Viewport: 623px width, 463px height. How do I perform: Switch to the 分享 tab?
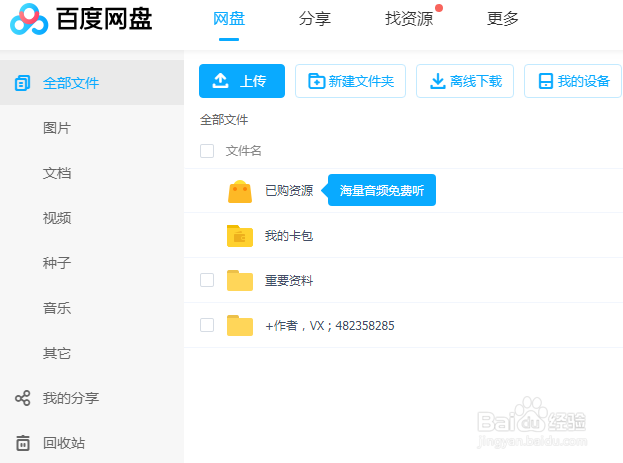pyautogui.click(x=315, y=19)
